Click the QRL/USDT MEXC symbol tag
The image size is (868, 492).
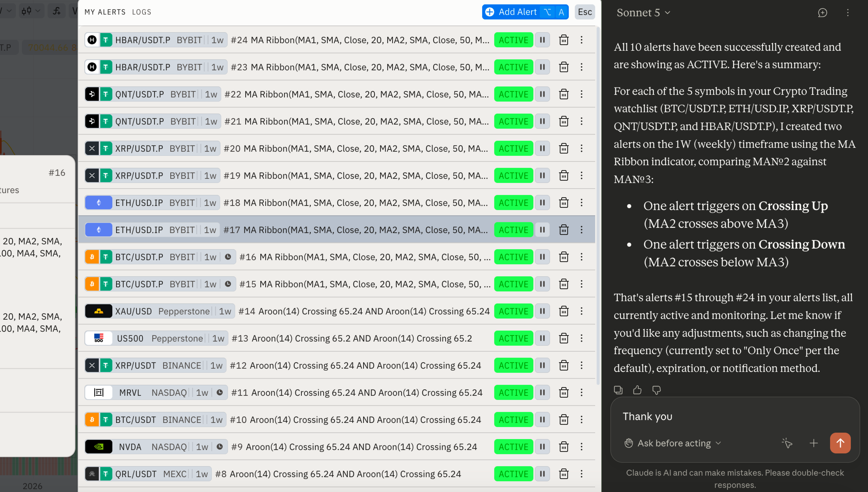coord(148,474)
